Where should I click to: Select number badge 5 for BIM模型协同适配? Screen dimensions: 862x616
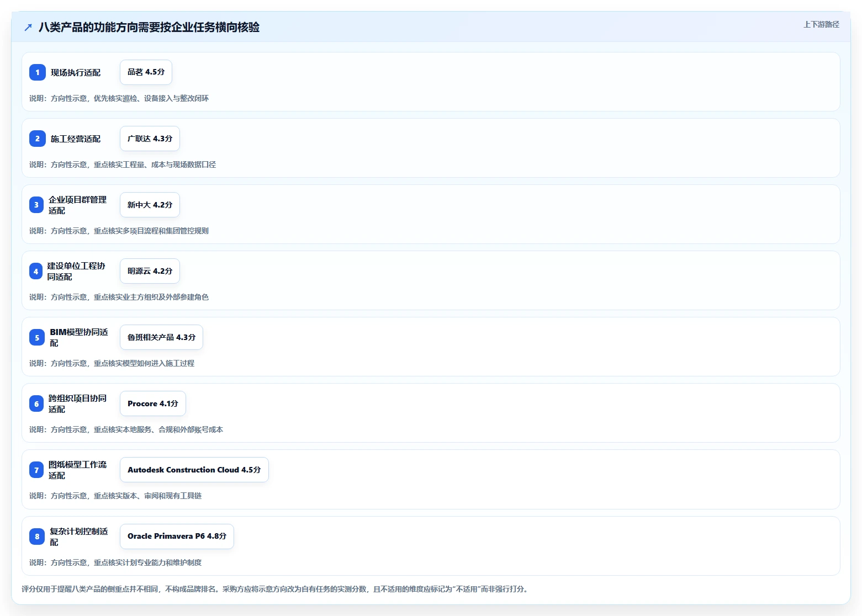(x=37, y=338)
